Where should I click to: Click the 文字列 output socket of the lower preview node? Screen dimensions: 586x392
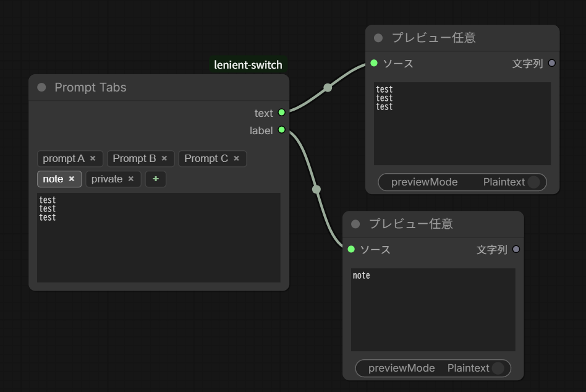click(516, 249)
